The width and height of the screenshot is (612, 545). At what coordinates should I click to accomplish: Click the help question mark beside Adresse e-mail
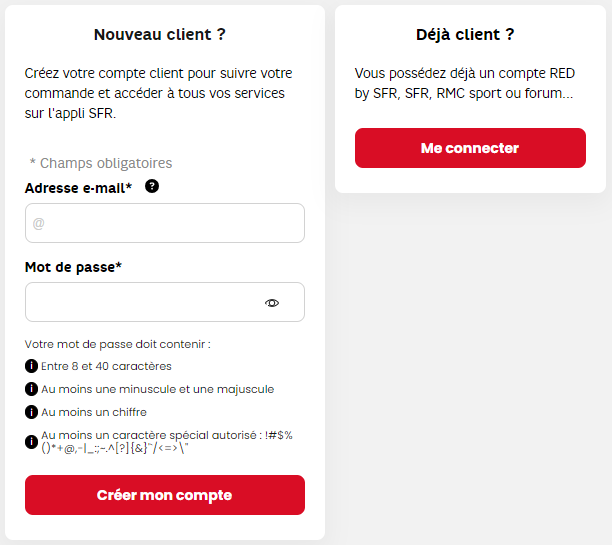pyautogui.click(x=152, y=186)
